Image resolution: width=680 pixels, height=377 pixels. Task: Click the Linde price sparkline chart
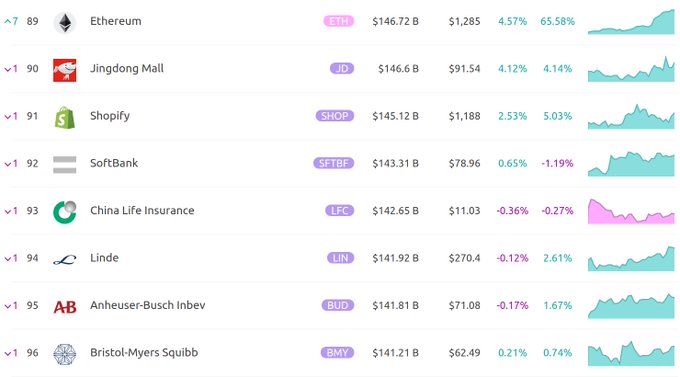coord(631,259)
